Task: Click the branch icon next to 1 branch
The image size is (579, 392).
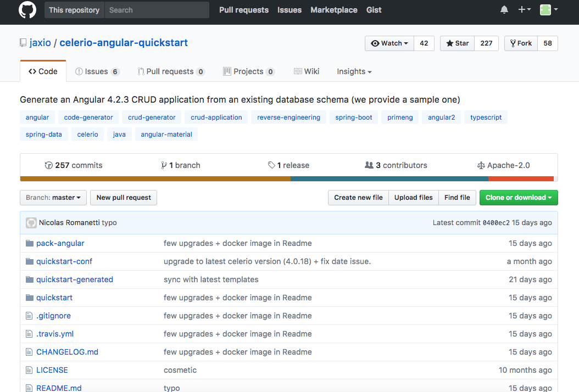Action: click(164, 165)
